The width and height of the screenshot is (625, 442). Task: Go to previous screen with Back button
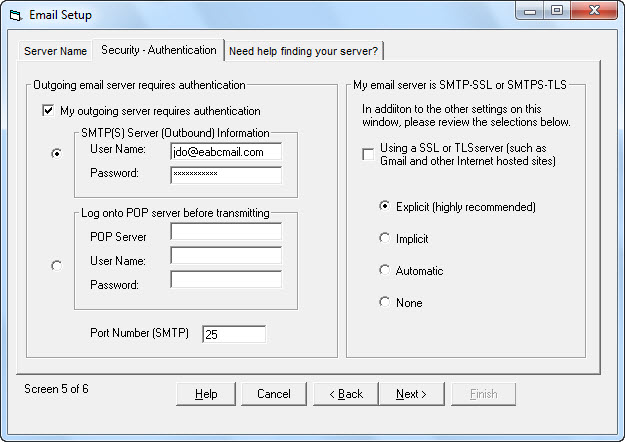tap(346, 394)
